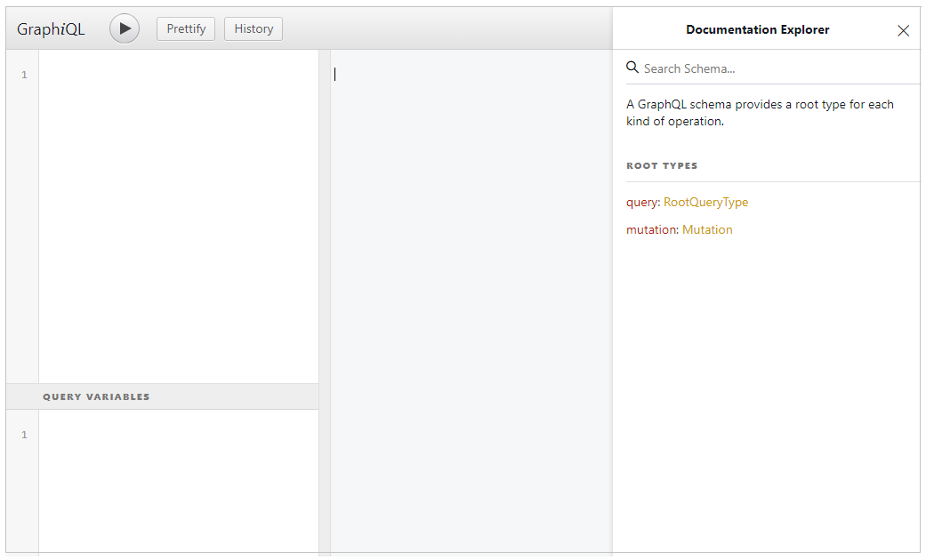Collapse the Query Variables section header
The height and width of the screenshot is (560, 926).
(96, 396)
